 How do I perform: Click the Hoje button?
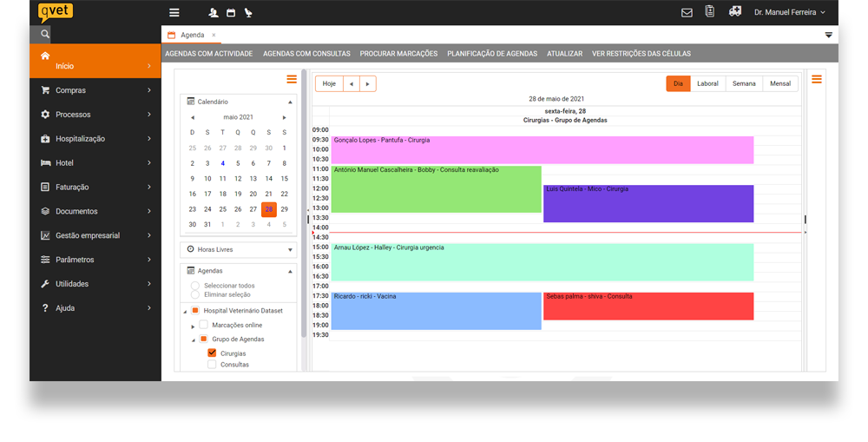pos(329,84)
